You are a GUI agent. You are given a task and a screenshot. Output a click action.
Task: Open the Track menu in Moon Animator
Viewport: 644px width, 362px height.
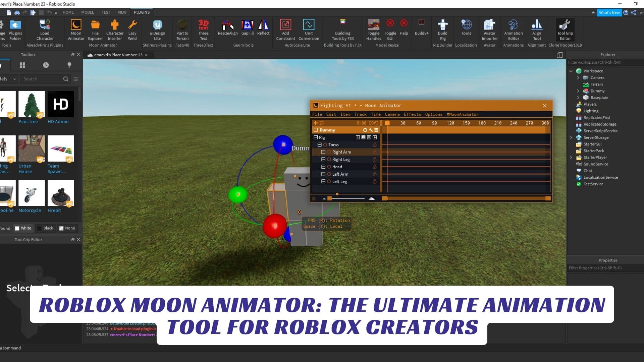point(360,115)
